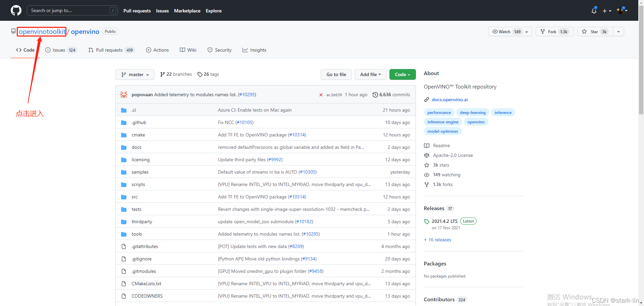Open pull request #10314 in cmake row
The height and width of the screenshot is (306, 644).
point(297,135)
